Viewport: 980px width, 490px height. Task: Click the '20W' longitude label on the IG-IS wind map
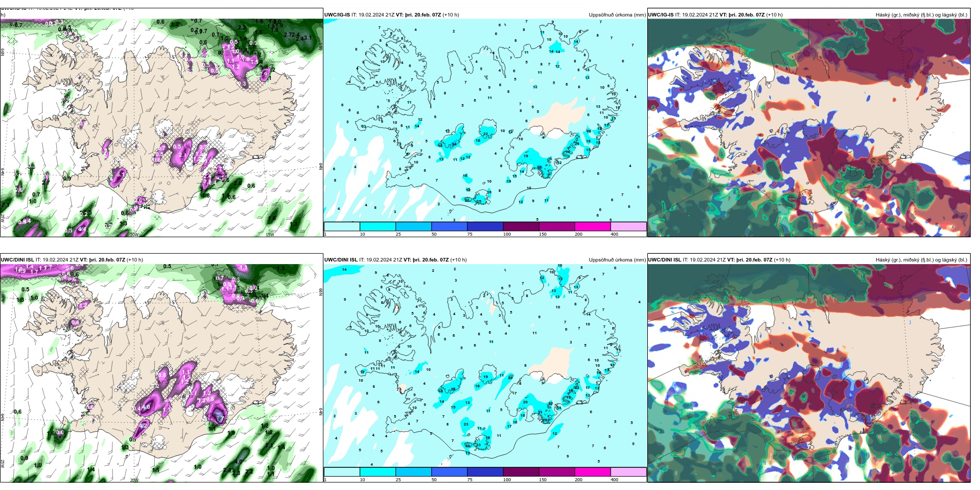134,235
